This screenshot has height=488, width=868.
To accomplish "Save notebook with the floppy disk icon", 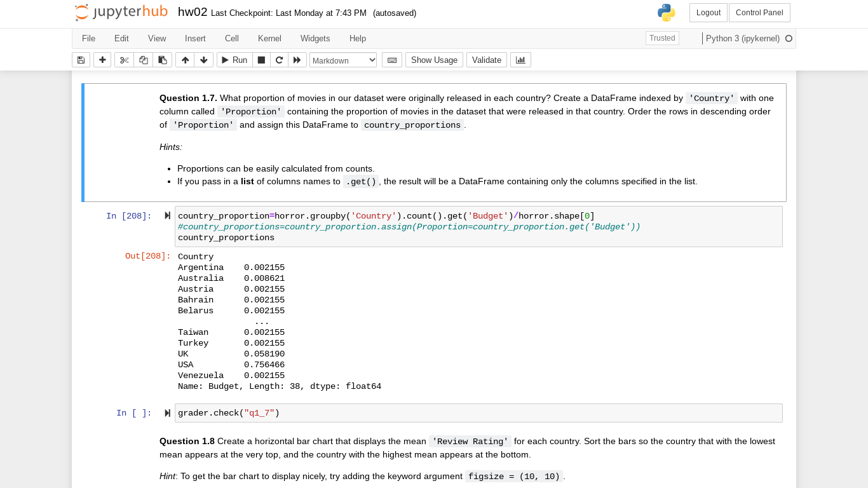I will (x=81, y=60).
